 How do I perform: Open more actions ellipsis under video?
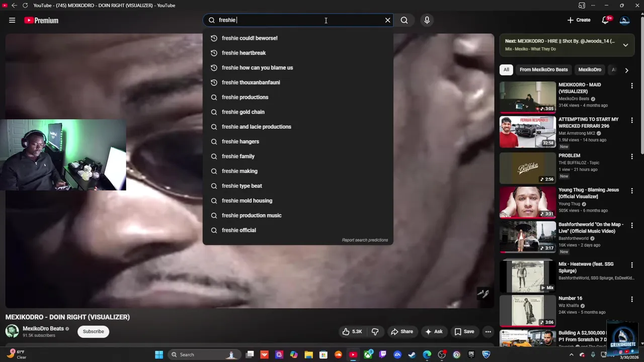[x=488, y=331]
